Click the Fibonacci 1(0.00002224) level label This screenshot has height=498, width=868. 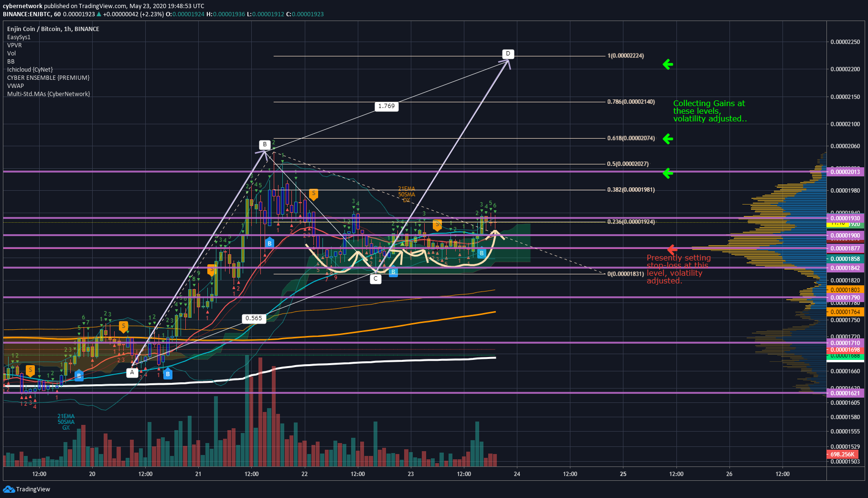tap(626, 56)
